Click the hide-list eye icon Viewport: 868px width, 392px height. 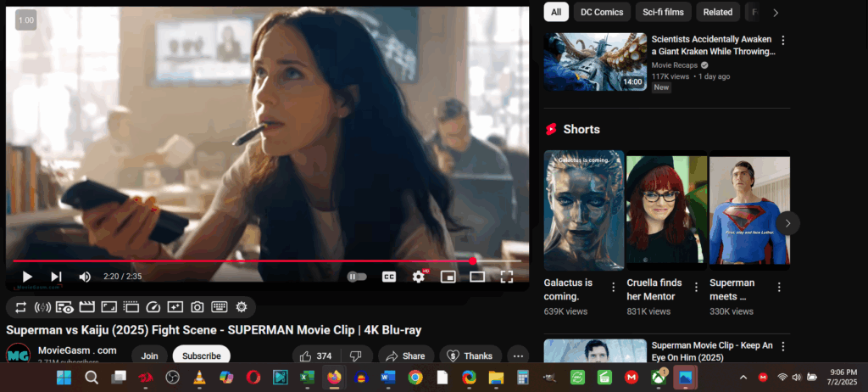point(64,307)
